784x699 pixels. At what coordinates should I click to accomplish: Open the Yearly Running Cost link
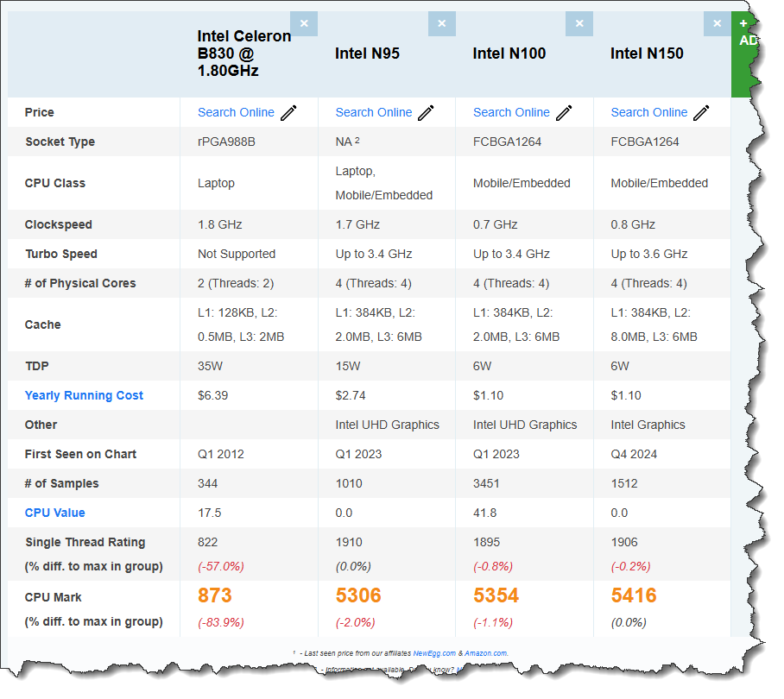point(84,396)
